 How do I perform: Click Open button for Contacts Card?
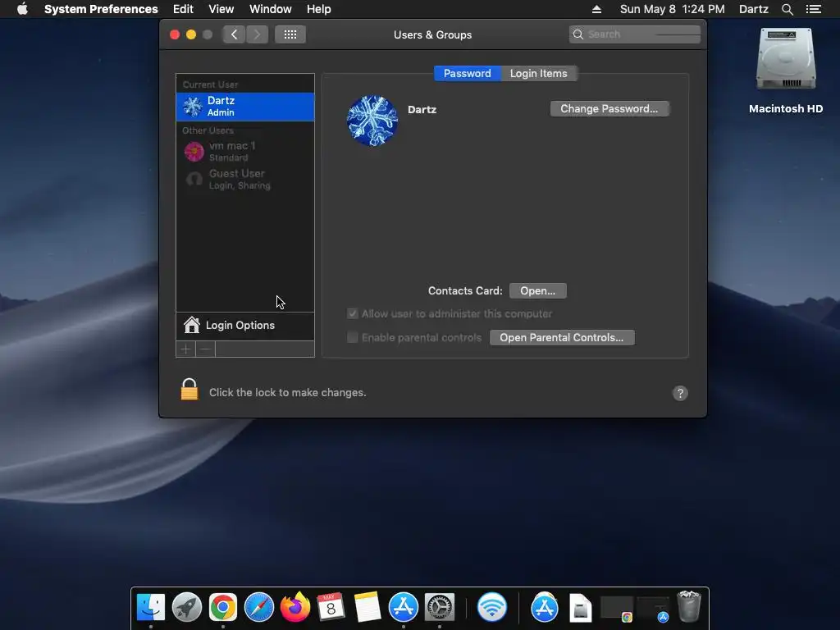click(x=537, y=291)
